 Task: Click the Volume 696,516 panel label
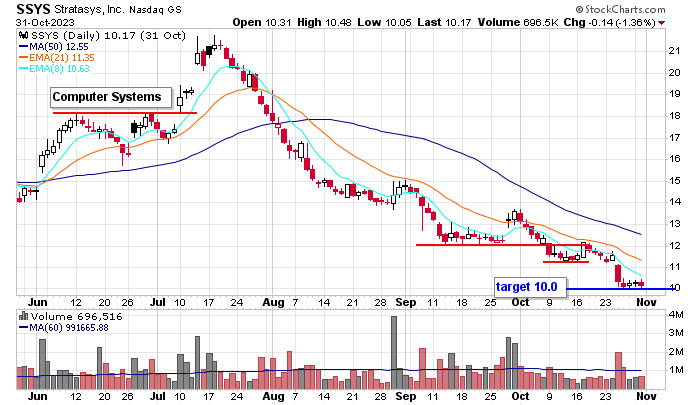[76, 317]
